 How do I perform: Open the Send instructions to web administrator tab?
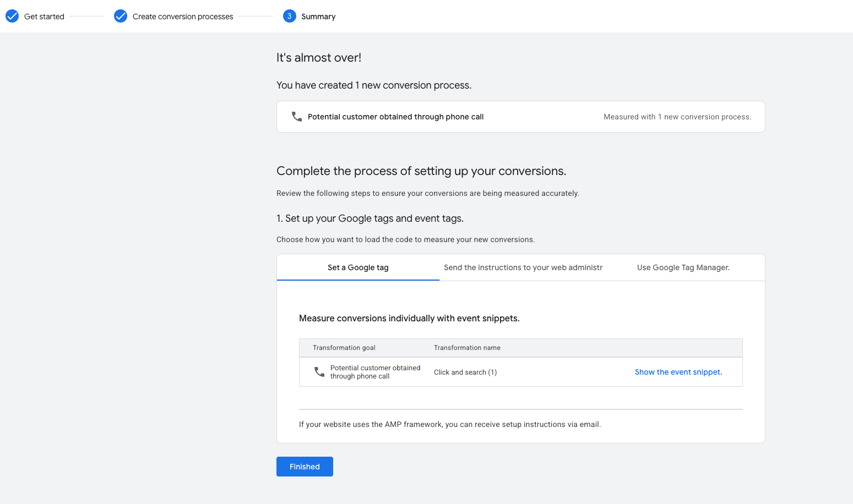[x=523, y=267]
